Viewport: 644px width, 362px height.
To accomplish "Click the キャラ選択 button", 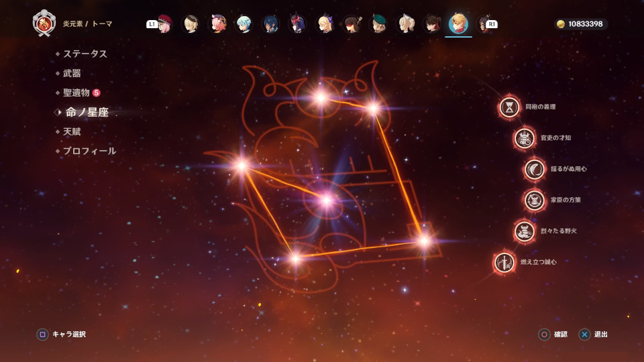I will coord(62,334).
